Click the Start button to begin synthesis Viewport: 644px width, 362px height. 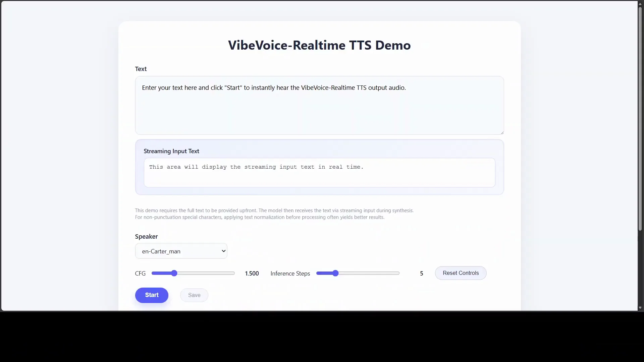click(151, 295)
